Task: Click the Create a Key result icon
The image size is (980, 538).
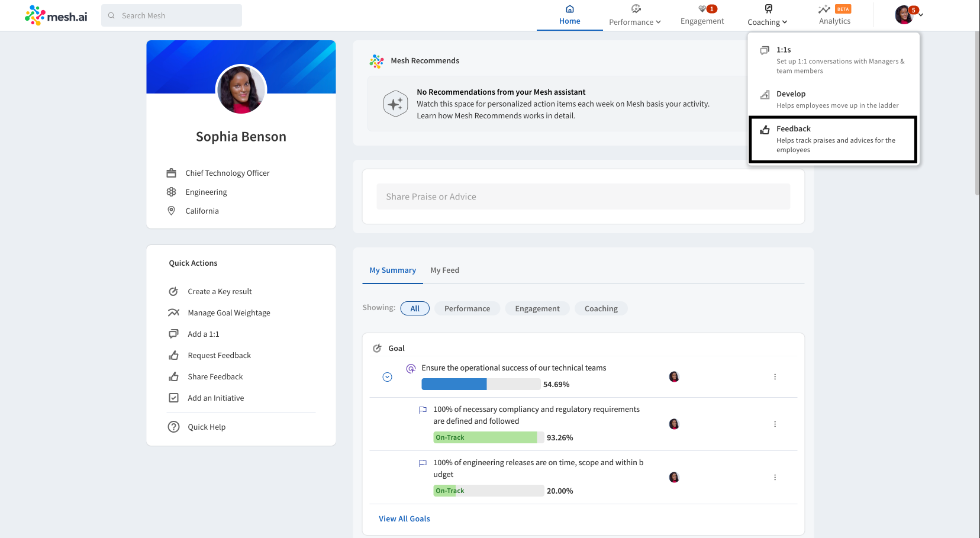Action: (173, 291)
